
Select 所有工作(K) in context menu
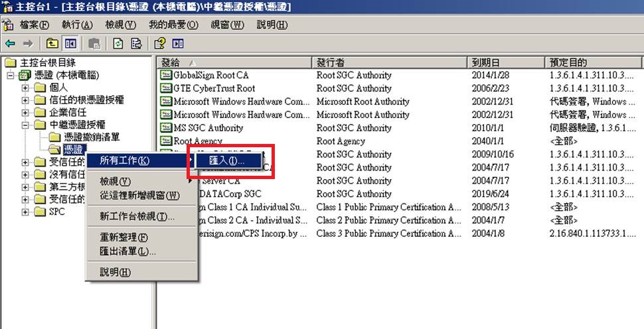[140, 161]
